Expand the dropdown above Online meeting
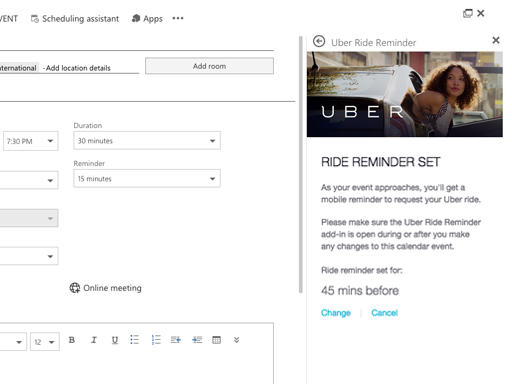This screenshot has height=384, width=512. pyautogui.click(x=29, y=256)
